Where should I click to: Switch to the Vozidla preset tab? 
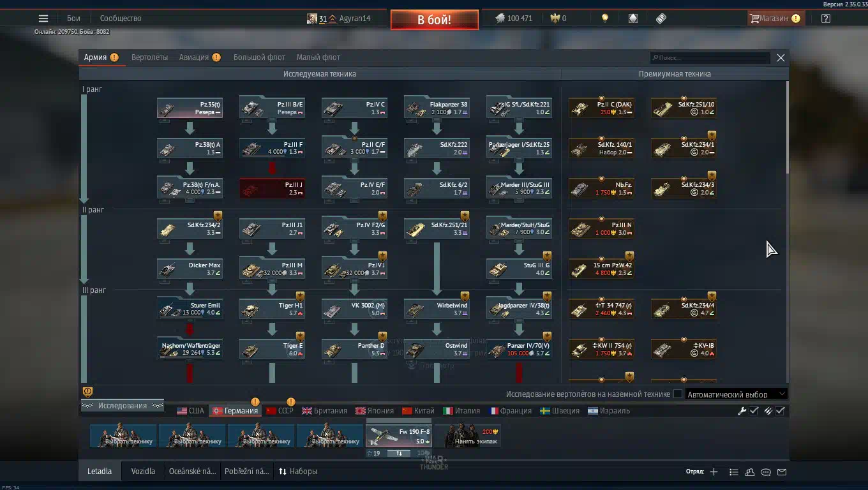(143, 471)
